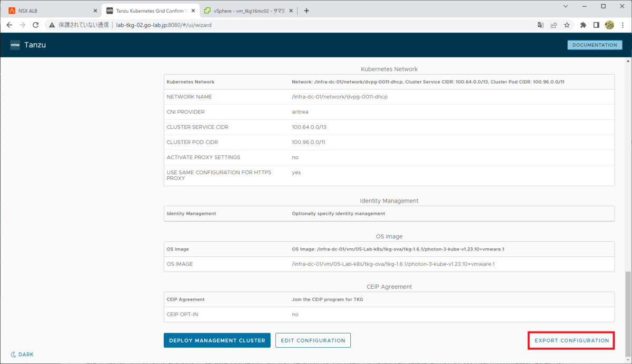Click the EDIT CONFIGURATION button
The image size is (632, 364).
pyautogui.click(x=313, y=340)
